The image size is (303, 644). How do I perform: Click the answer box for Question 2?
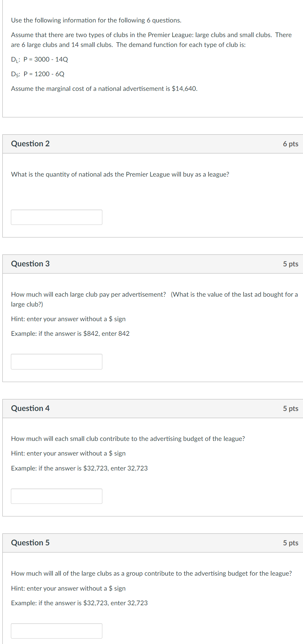[x=56, y=217]
